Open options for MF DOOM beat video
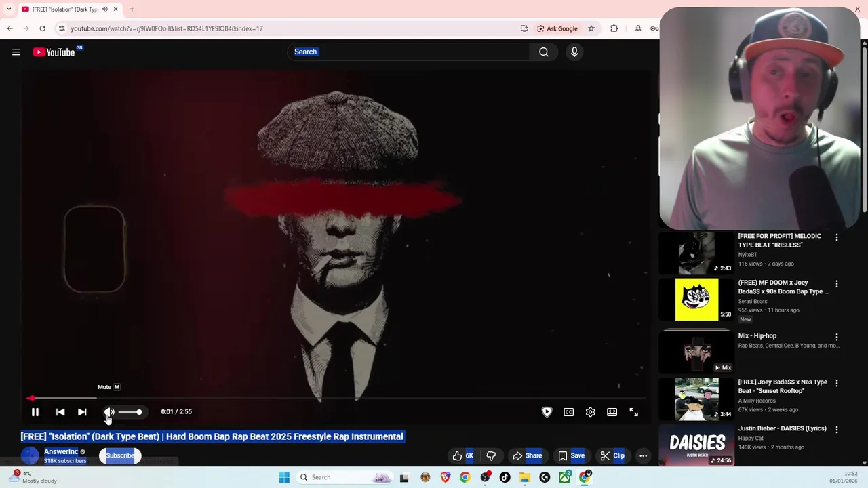 pos(837,284)
